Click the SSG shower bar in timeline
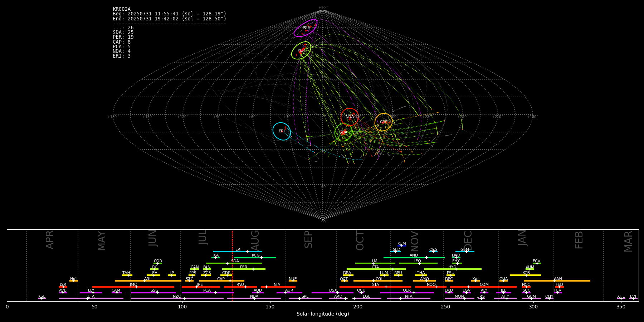Screen dimensions: 644x322 (153, 293)
